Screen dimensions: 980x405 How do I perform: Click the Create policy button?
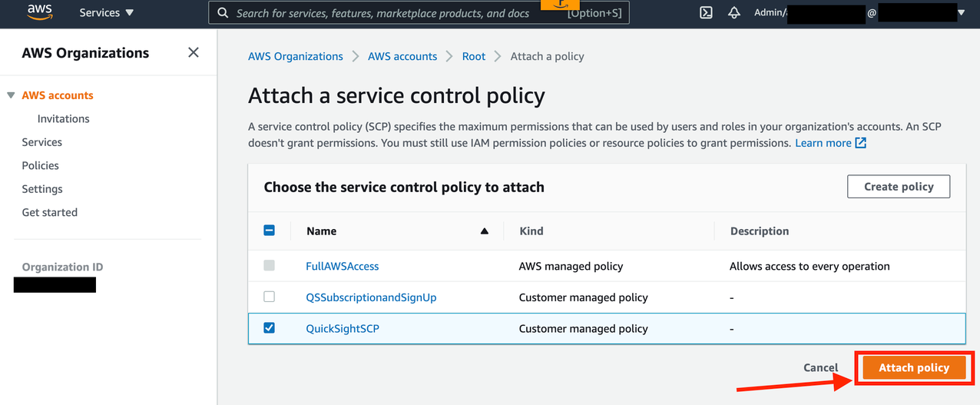click(x=898, y=186)
